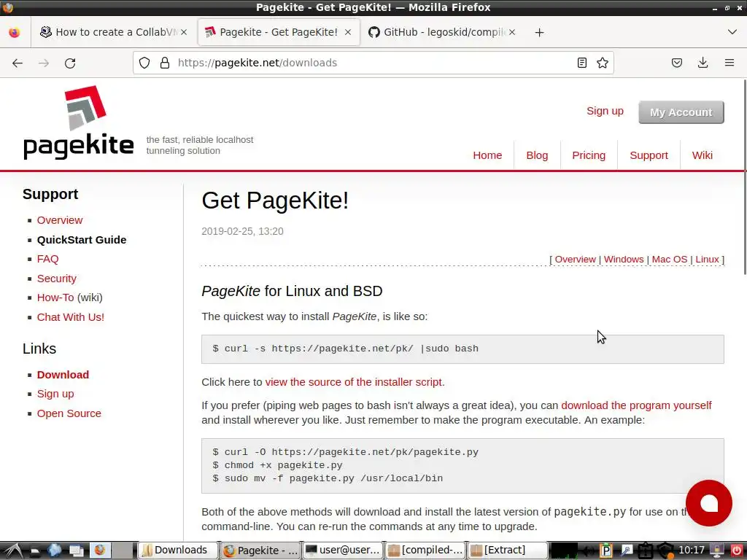
Task: Open the FAQ sidebar link
Action: (x=47, y=259)
